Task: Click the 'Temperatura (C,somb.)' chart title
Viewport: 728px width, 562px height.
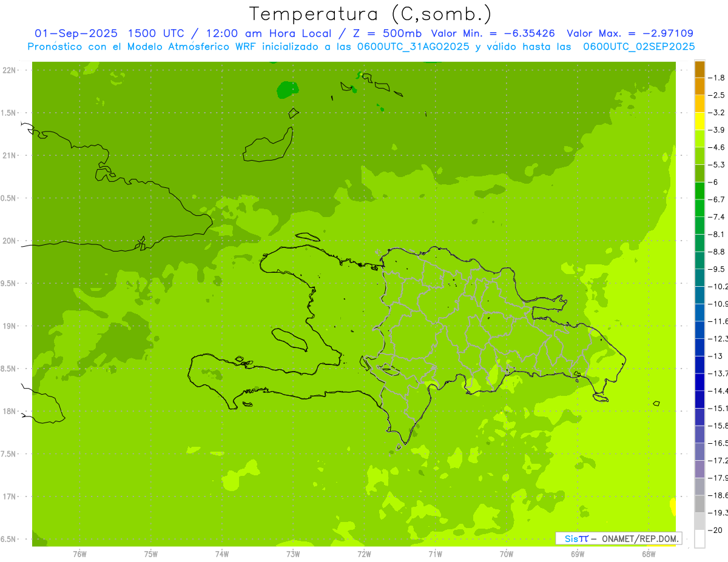Action: pos(371,14)
